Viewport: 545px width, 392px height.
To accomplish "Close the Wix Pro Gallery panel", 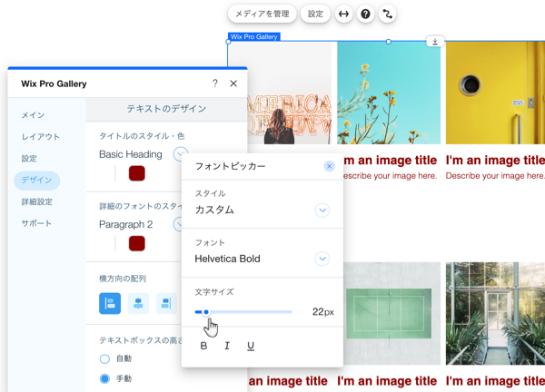I will pos(233,83).
